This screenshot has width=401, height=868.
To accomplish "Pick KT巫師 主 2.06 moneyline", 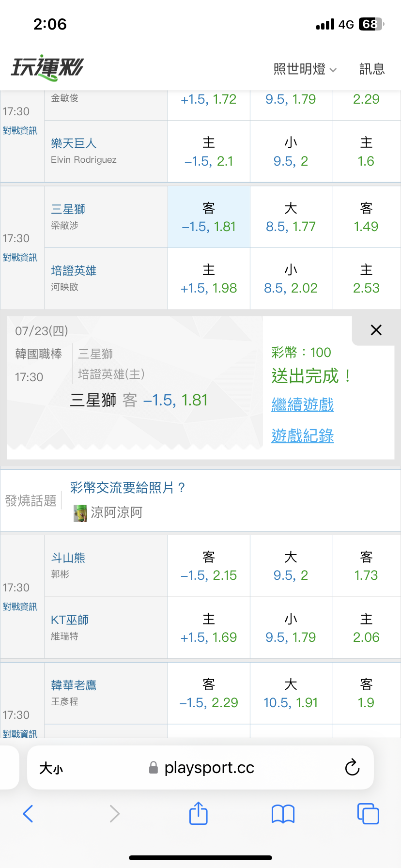I will (366, 628).
